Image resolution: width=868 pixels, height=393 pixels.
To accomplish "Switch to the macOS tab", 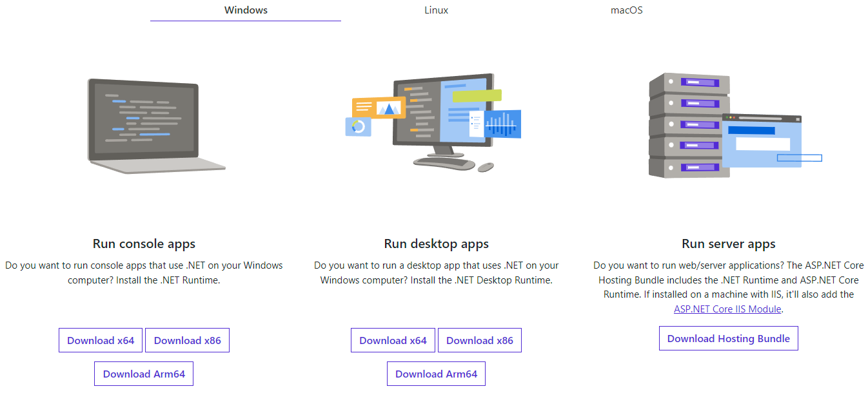I will tap(627, 10).
